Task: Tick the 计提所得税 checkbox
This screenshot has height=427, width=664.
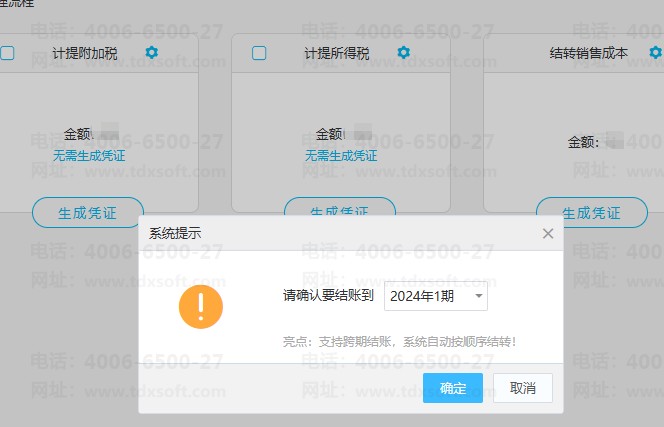Action: click(259, 53)
